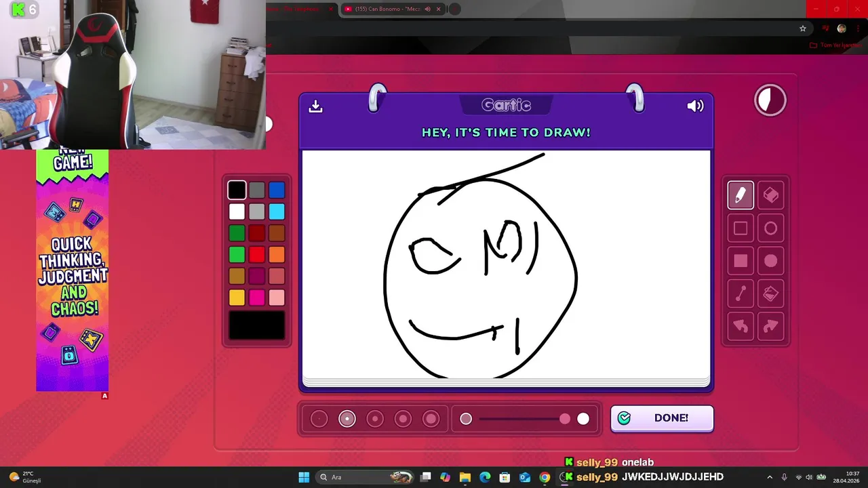This screenshot has height=488, width=868.
Task: Pick the dark blue color swatch
Action: 277,190
